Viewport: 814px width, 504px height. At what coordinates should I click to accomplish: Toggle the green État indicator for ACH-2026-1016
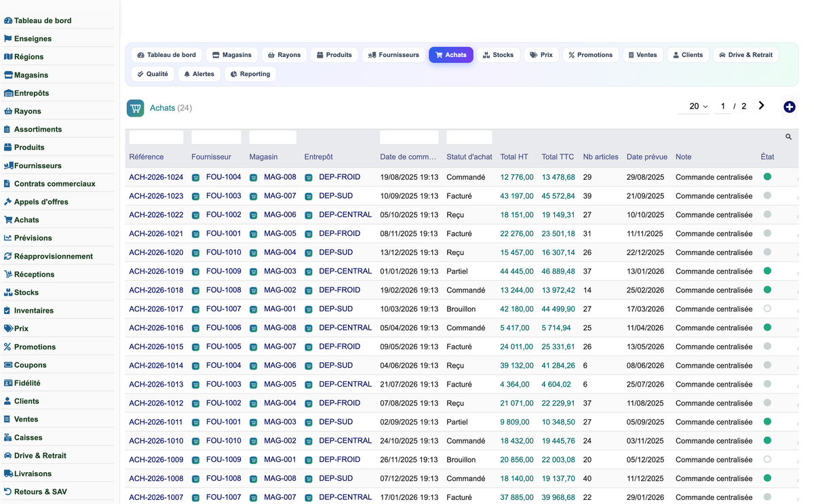pyautogui.click(x=767, y=327)
